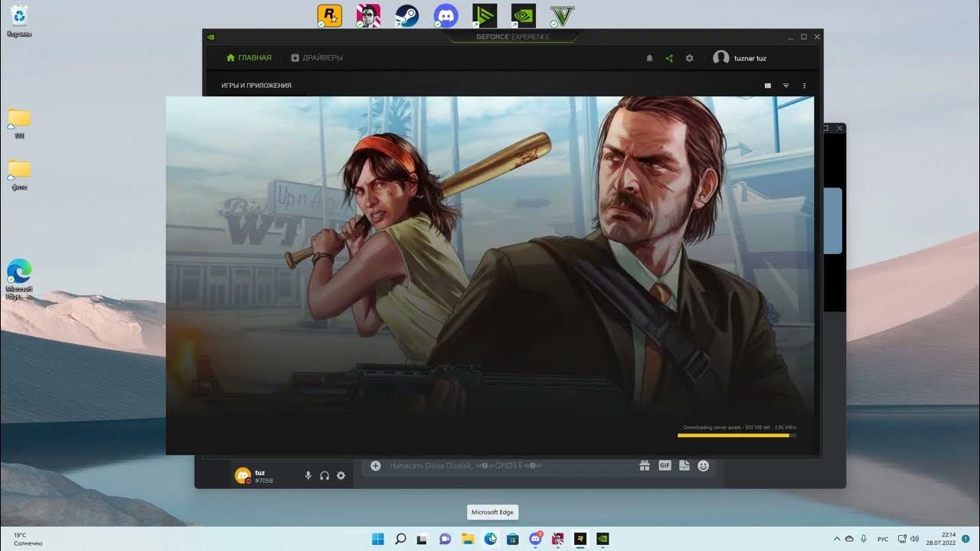Switch to Discord on the taskbar
Image resolution: width=980 pixels, height=551 pixels.
(536, 539)
